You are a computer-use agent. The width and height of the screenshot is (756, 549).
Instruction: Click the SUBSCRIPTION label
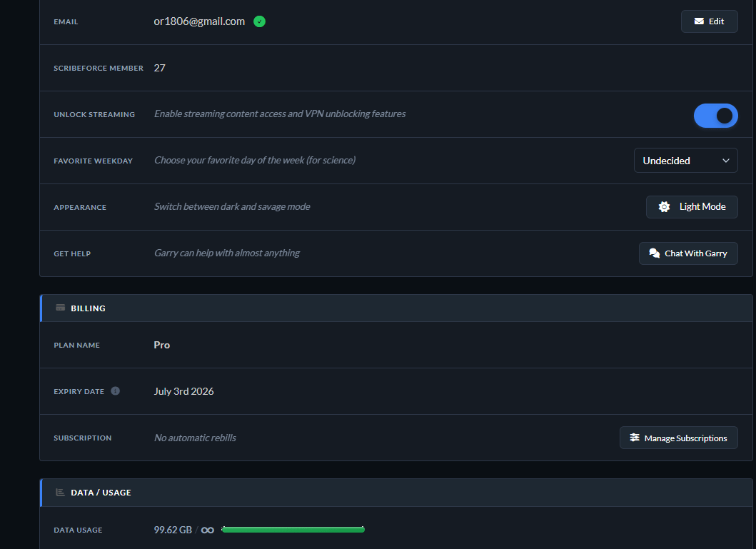point(82,438)
